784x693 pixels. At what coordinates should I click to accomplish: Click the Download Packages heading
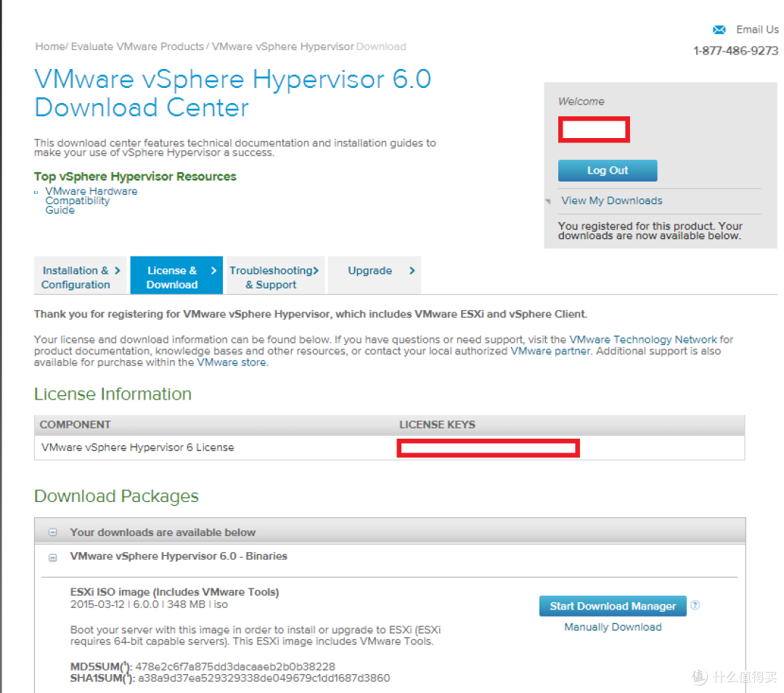116,496
